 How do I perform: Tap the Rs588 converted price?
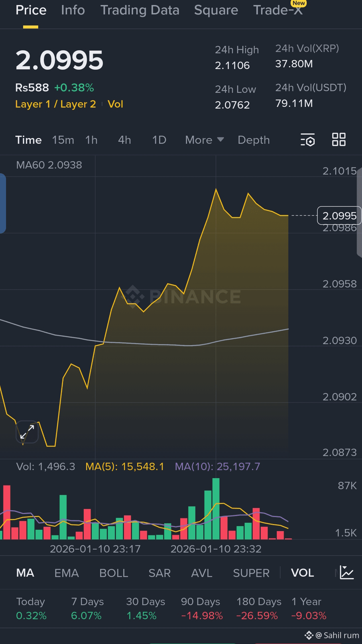pyautogui.click(x=32, y=87)
